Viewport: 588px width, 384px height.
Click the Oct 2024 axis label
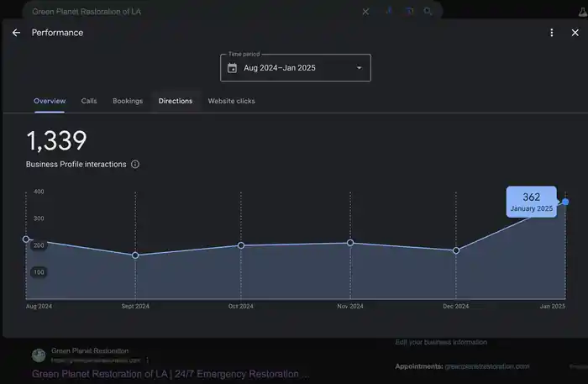(241, 307)
